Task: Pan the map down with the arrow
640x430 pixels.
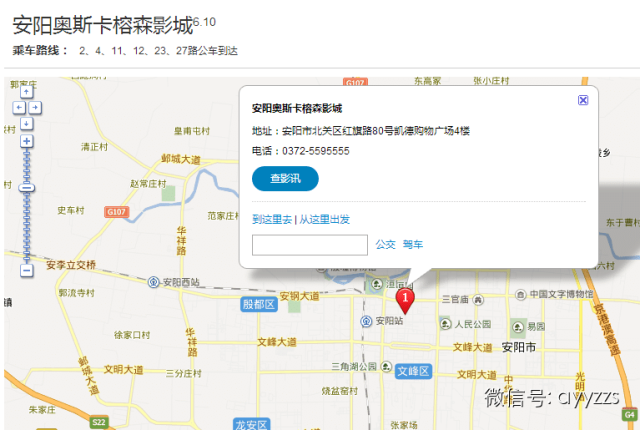Action: tap(27, 124)
